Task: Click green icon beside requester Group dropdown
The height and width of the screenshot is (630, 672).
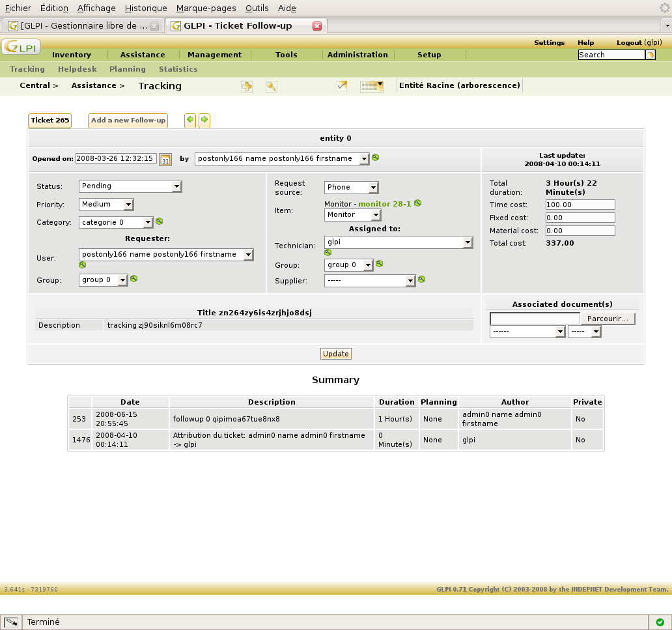Action: (134, 279)
